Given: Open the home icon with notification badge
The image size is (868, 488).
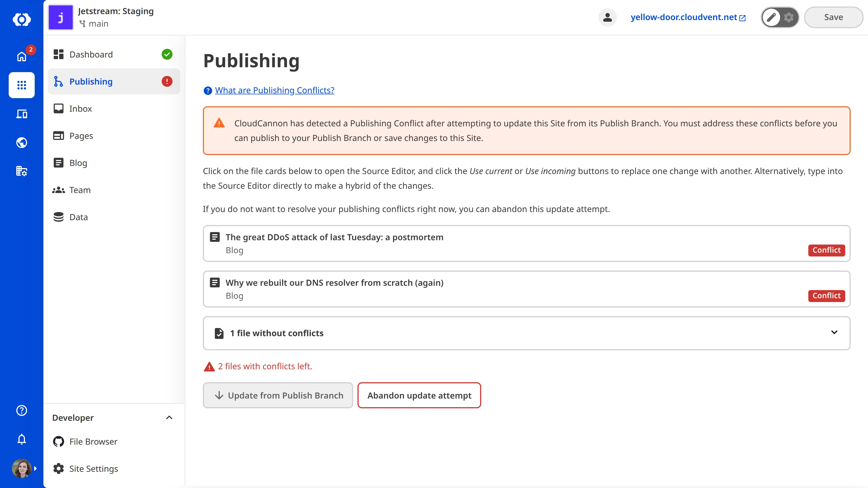Looking at the screenshot, I should [22, 56].
